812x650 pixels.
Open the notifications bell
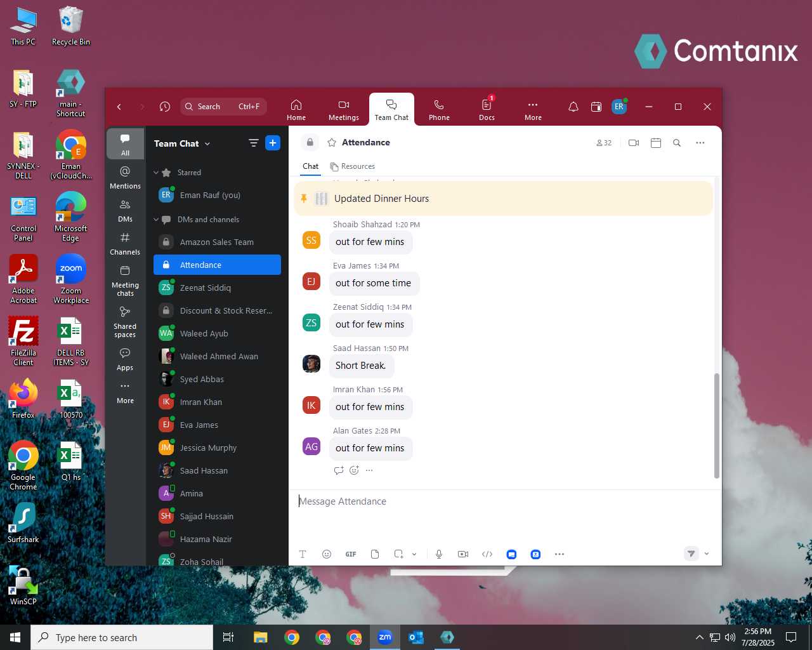[x=573, y=107]
